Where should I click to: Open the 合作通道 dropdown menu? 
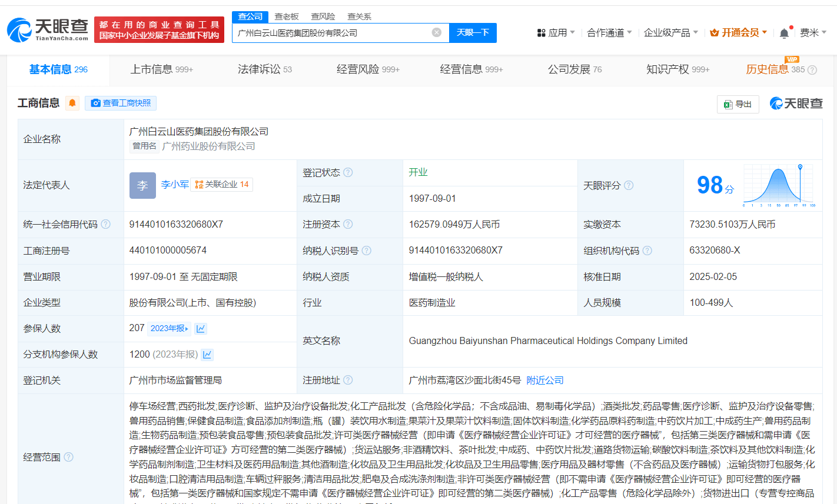pyautogui.click(x=609, y=32)
